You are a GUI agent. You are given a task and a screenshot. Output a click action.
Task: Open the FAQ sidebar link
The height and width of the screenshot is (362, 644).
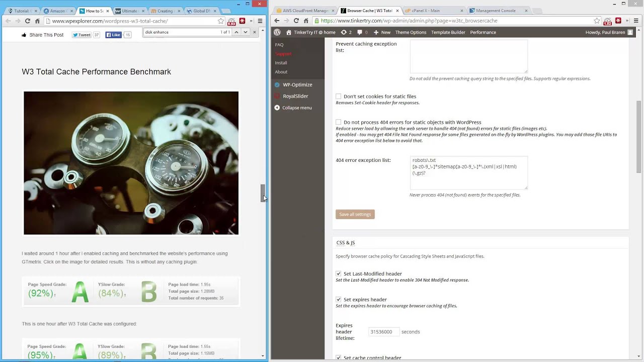pos(279,45)
